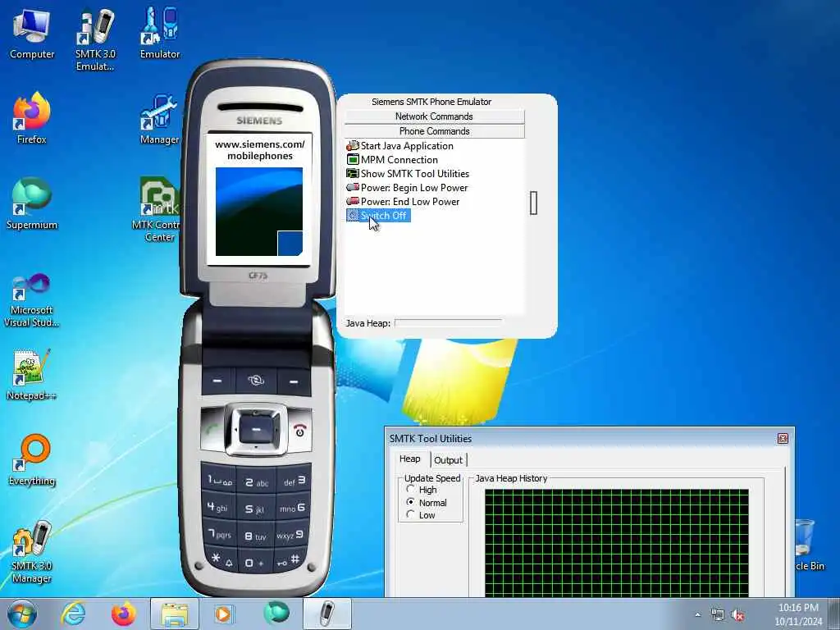Image resolution: width=840 pixels, height=630 pixels.
Task: Switch to the Output tab
Action: coord(449,460)
